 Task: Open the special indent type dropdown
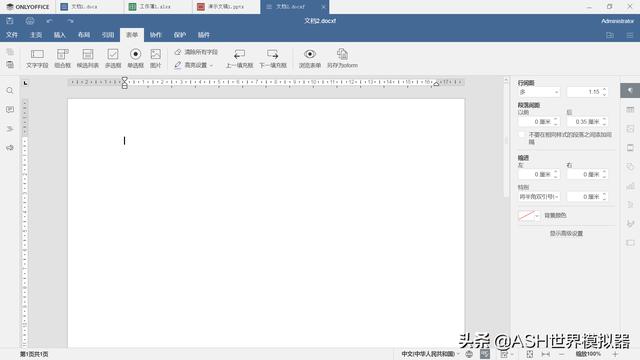pos(539,197)
